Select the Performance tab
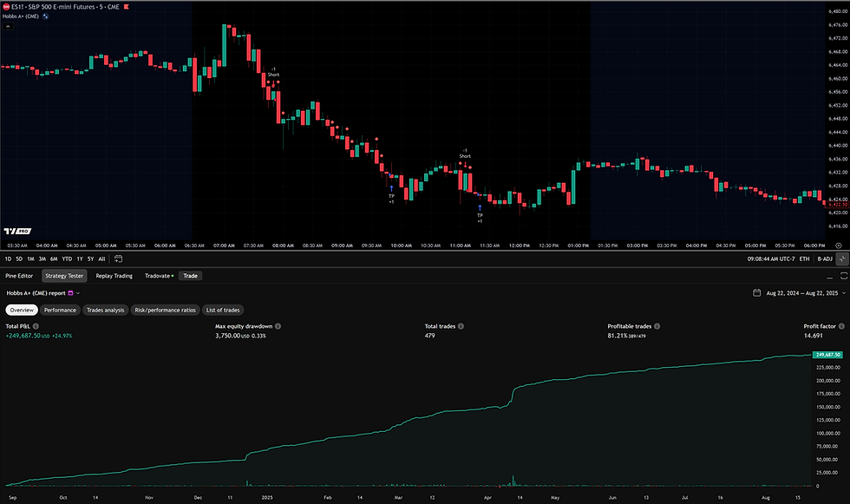This screenshot has width=850, height=504. (60, 310)
